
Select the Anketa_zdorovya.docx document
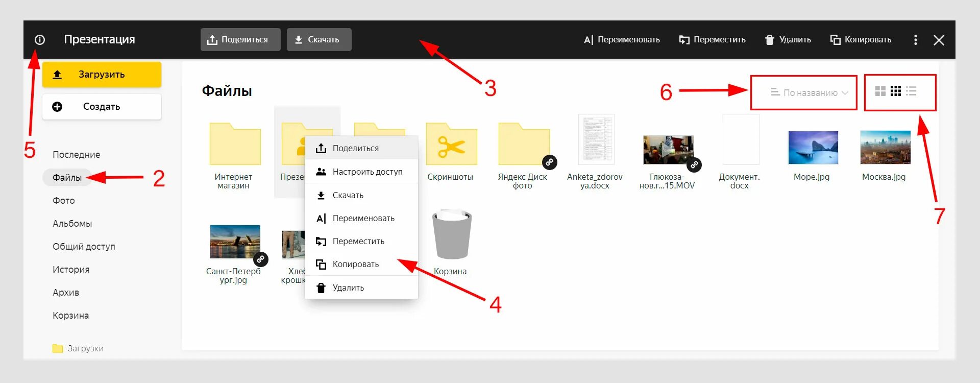596,140
